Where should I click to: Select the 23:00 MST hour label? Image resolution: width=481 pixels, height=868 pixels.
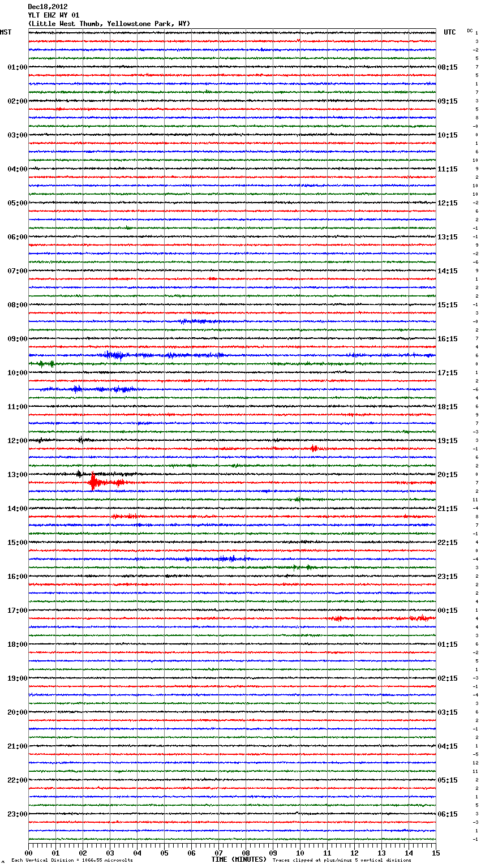point(18,814)
